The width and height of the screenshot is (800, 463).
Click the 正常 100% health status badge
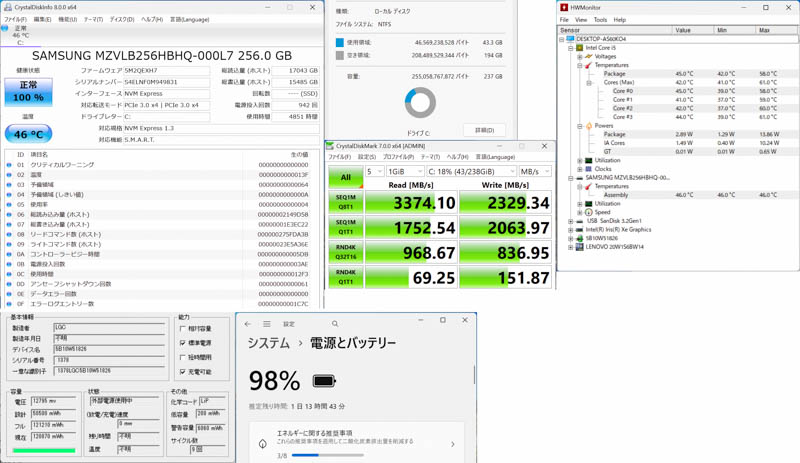pos(29,92)
